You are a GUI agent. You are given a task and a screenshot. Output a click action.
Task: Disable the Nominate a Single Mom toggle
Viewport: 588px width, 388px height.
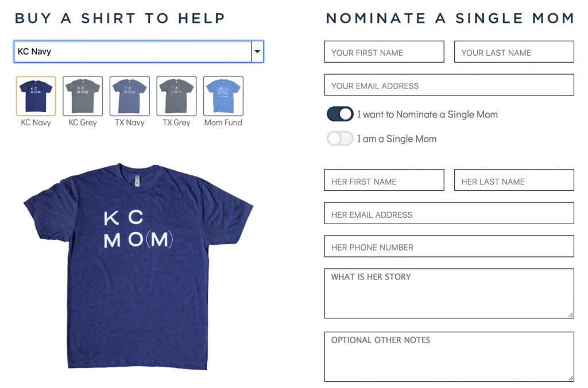340,114
